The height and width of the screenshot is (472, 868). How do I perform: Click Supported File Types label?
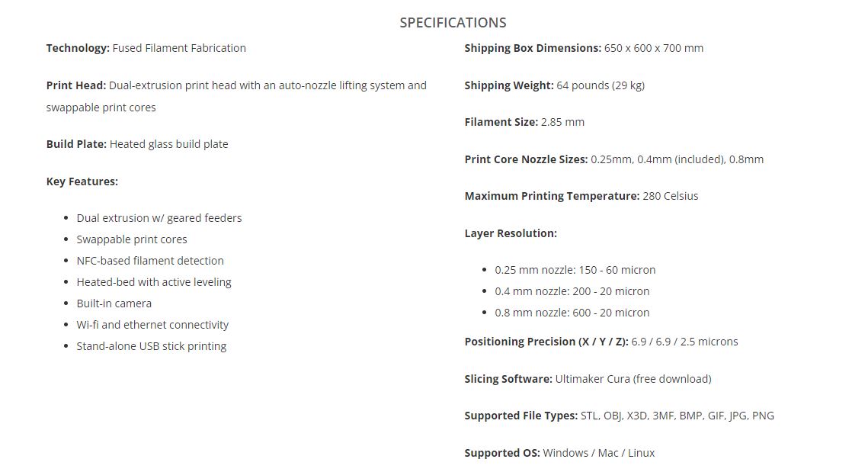point(521,416)
